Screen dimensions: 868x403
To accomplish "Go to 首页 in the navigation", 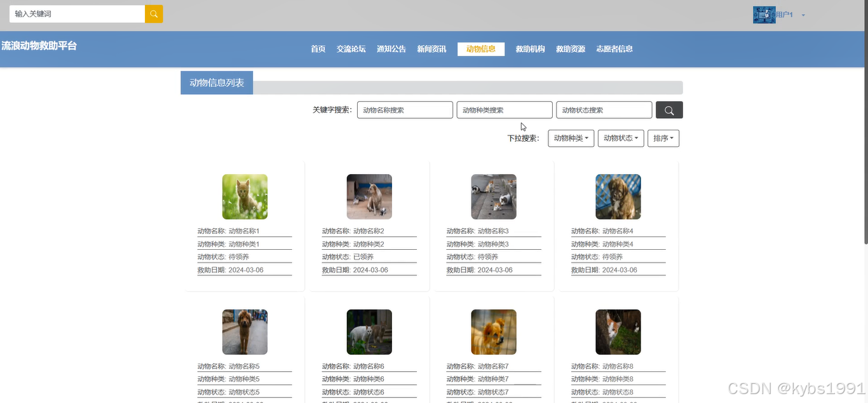I will [x=318, y=49].
